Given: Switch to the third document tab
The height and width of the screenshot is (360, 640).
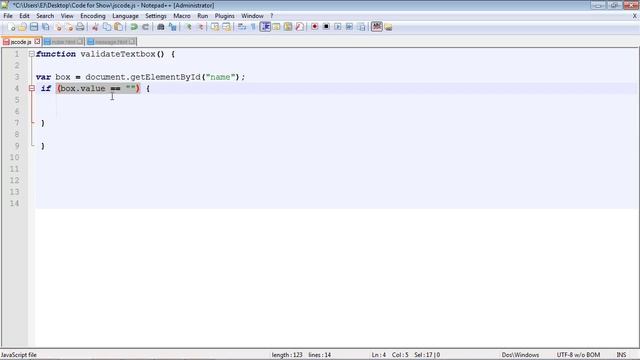Looking at the screenshot, I should pyautogui.click(x=111, y=42).
